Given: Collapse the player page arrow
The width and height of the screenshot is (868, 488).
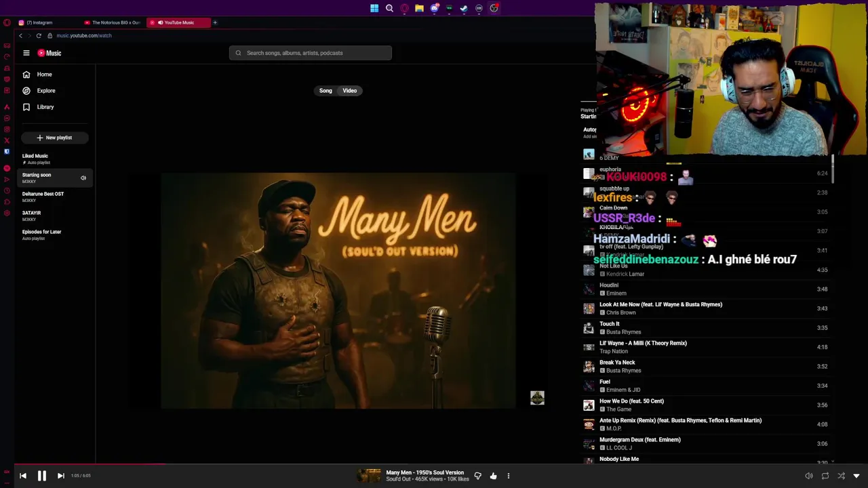Looking at the screenshot, I should point(856,476).
